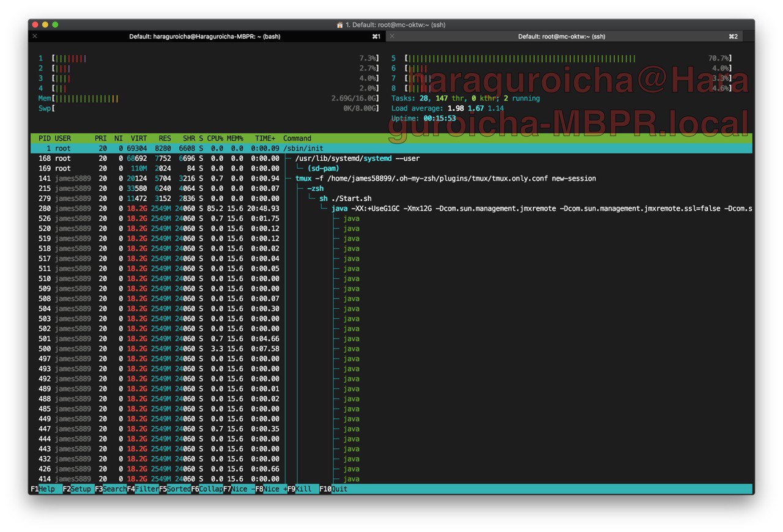Select the systemd --user process, PID 168

391,158
